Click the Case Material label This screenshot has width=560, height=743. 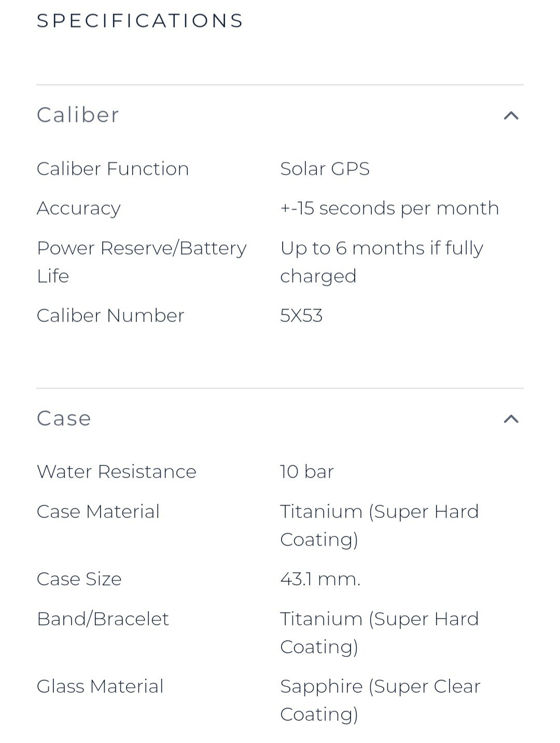tap(99, 511)
